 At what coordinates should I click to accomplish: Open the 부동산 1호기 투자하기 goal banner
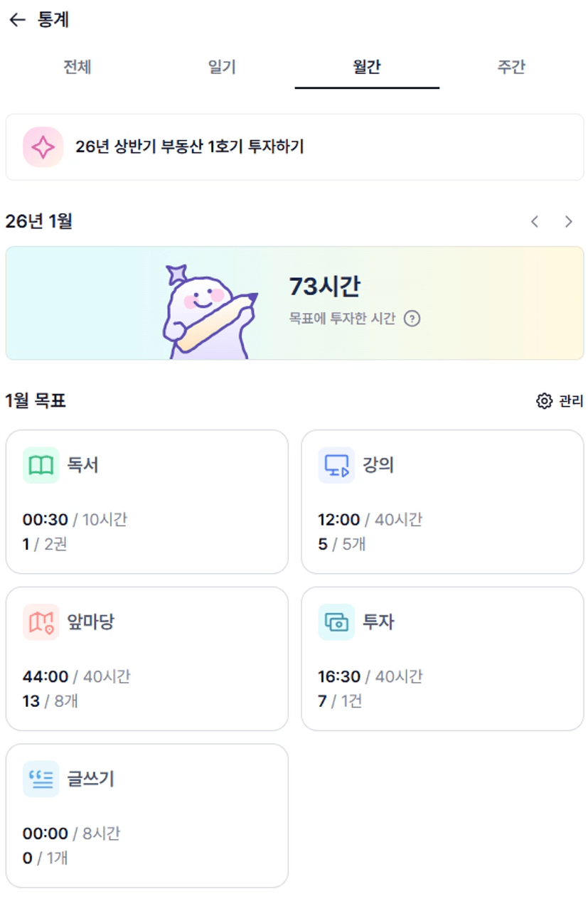pyautogui.click(x=294, y=147)
